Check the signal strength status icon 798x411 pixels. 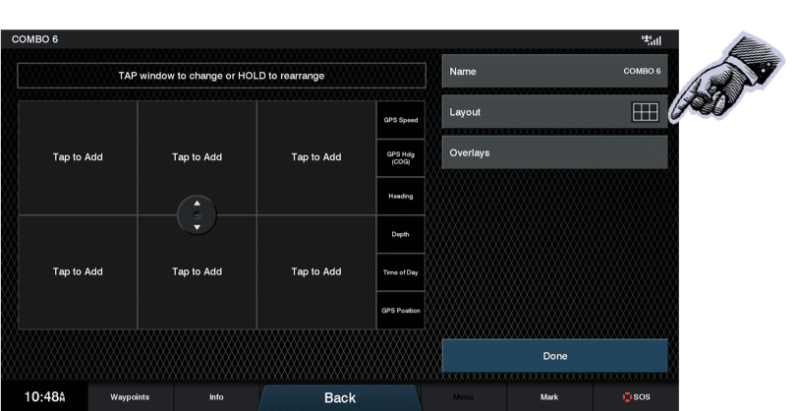click(651, 40)
